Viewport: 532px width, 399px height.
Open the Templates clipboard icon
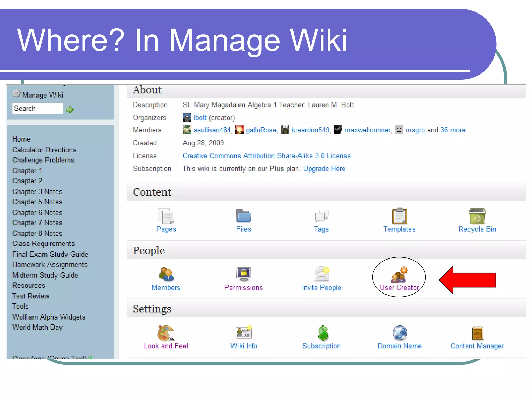400,216
